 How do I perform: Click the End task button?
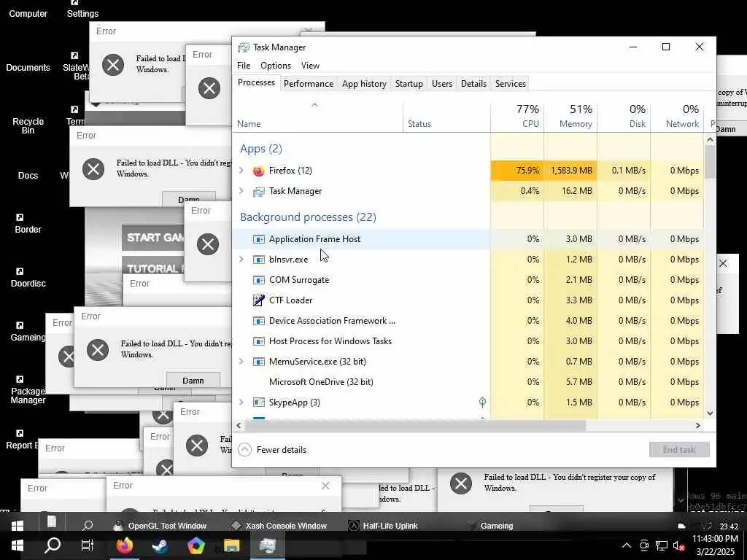tap(679, 449)
